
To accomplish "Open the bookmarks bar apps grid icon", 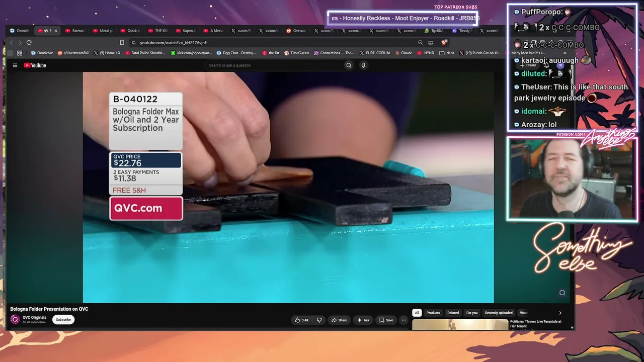I will [20, 53].
